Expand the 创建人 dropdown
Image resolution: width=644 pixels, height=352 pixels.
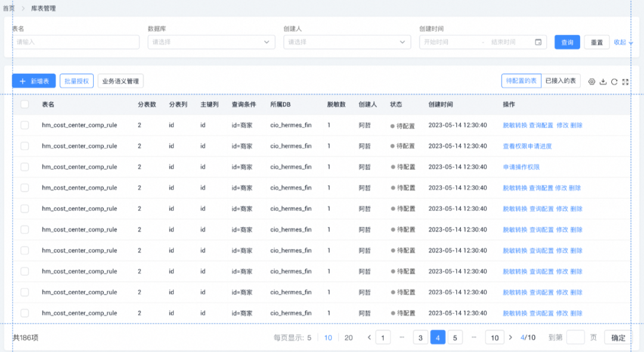point(346,42)
